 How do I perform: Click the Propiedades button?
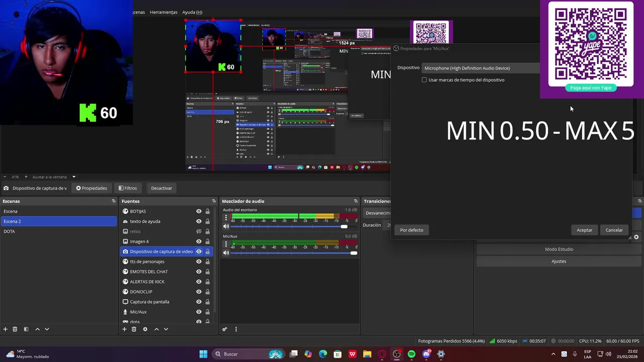(92, 188)
